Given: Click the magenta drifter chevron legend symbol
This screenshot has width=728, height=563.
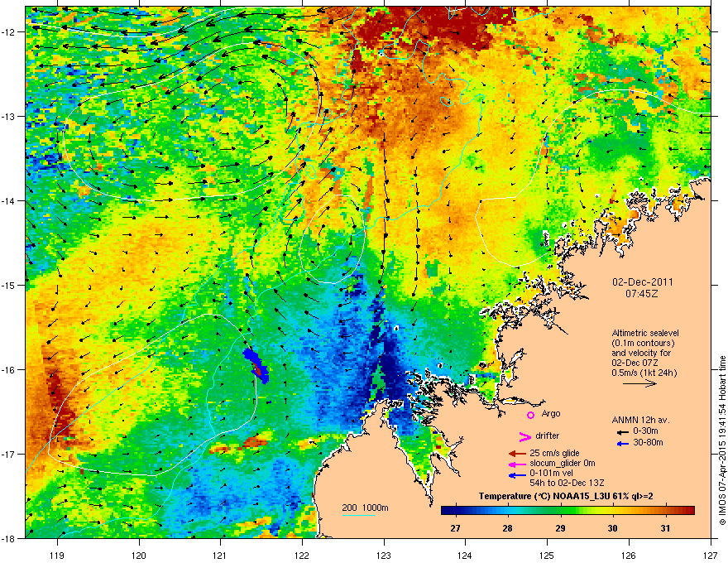Looking at the screenshot, I should [x=524, y=436].
